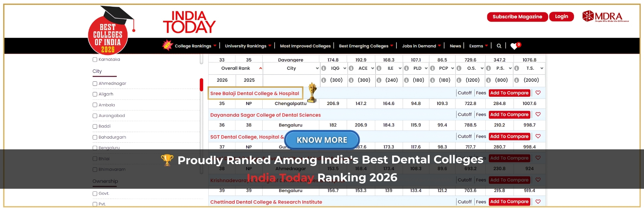
Task: Tick the Ambala city checkbox
Action: [95, 105]
